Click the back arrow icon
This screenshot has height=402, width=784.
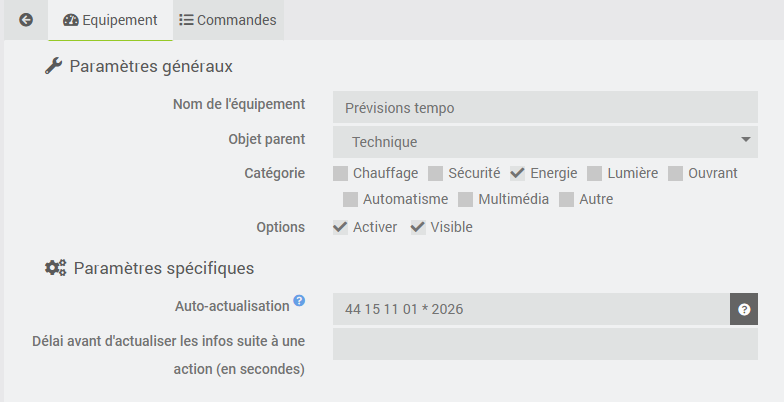click(x=26, y=20)
